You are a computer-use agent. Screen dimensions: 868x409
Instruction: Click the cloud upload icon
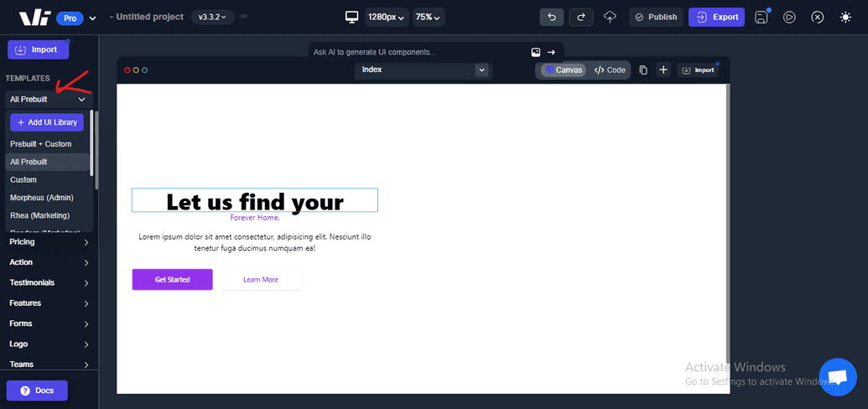tap(610, 17)
